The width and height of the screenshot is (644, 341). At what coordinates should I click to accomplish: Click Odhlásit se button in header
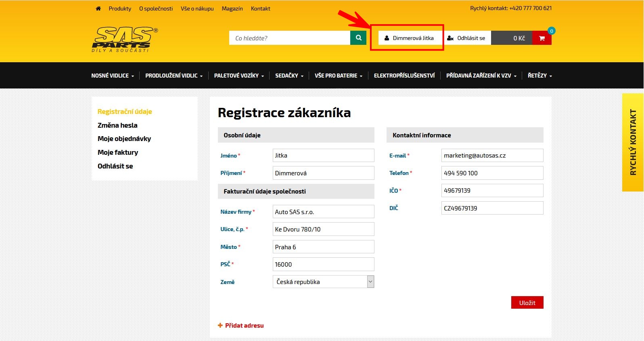pos(466,38)
